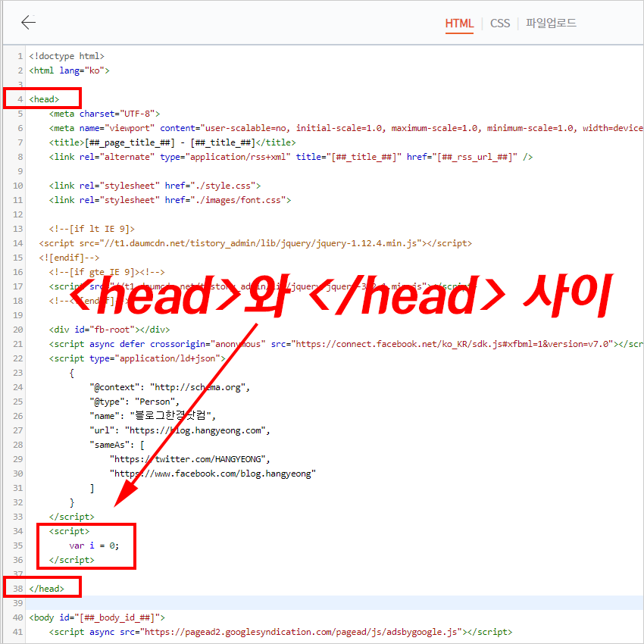Click the <script> tag on line 34

[x=69, y=530]
